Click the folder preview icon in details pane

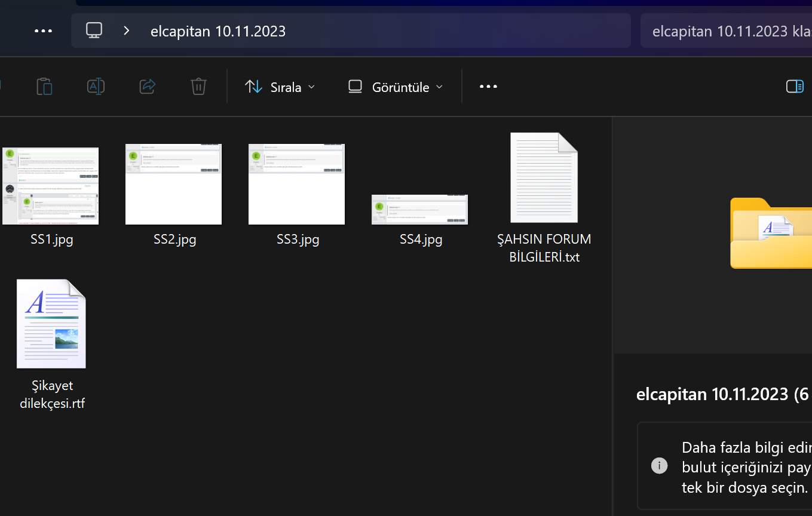pos(771,233)
